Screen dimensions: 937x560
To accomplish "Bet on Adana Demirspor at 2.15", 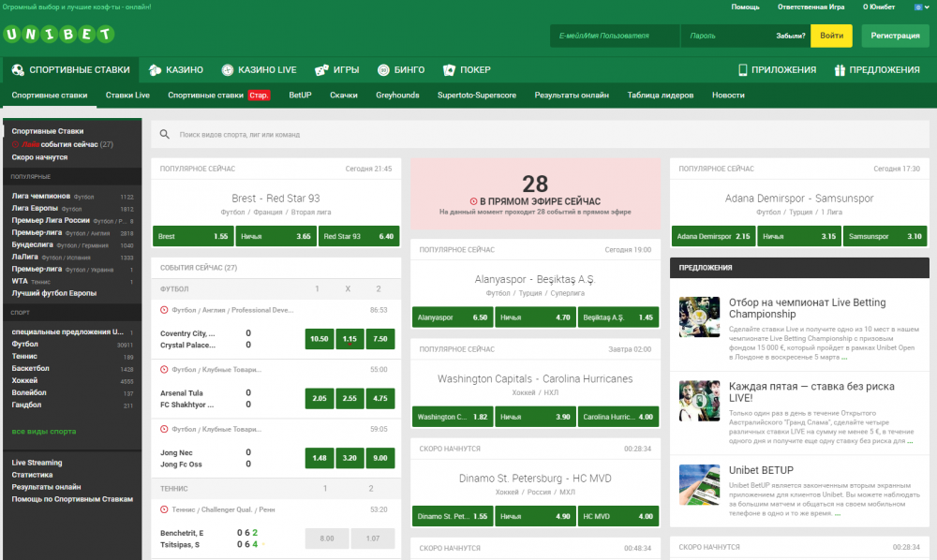I will (713, 236).
